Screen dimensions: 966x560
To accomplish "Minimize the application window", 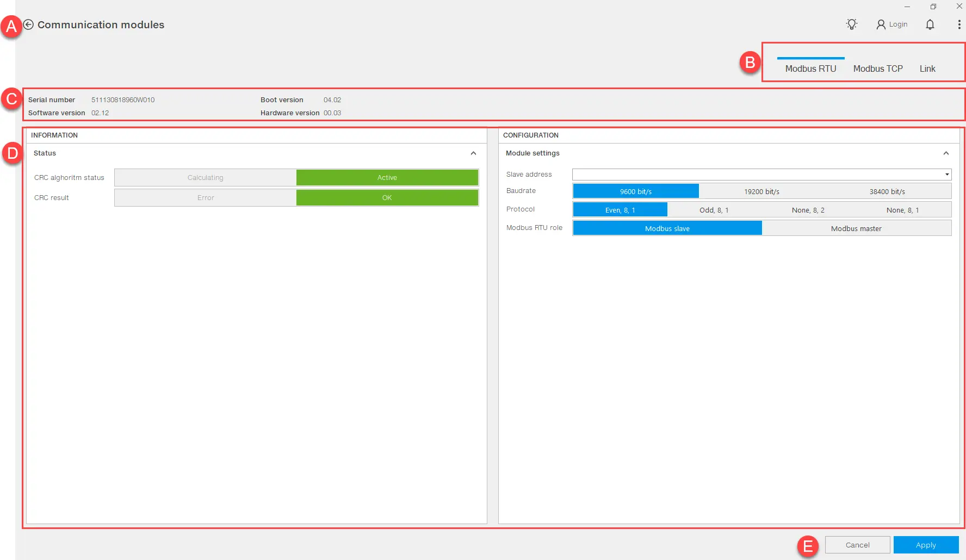I will 907,7.
